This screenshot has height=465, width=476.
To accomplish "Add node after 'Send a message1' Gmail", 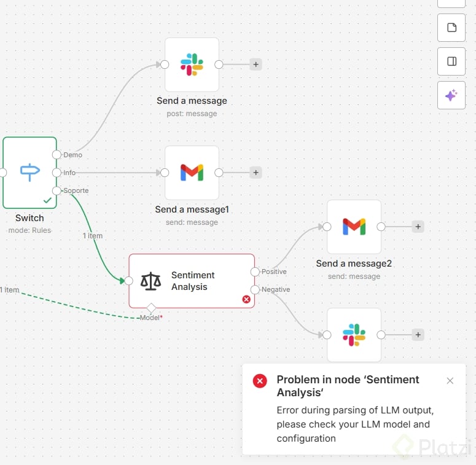I will coord(256,173).
